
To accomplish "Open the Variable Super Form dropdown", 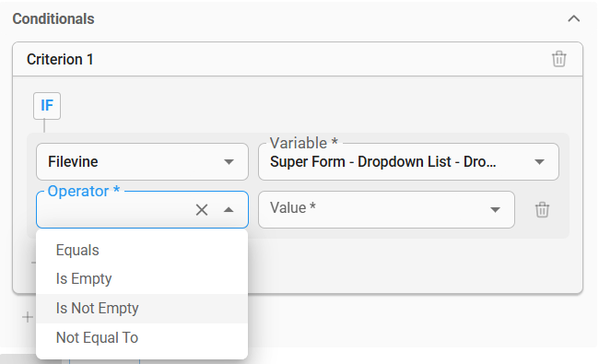I will [x=408, y=161].
